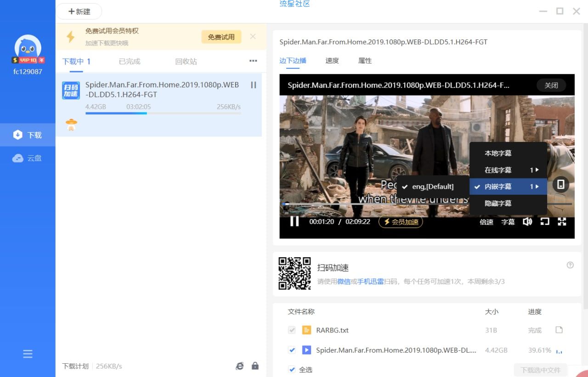Click the QR code image

pyautogui.click(x=294, y=273)
